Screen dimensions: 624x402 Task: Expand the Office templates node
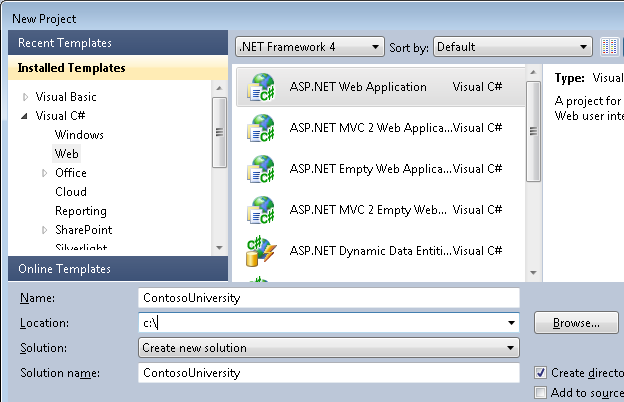pos(45,173)
